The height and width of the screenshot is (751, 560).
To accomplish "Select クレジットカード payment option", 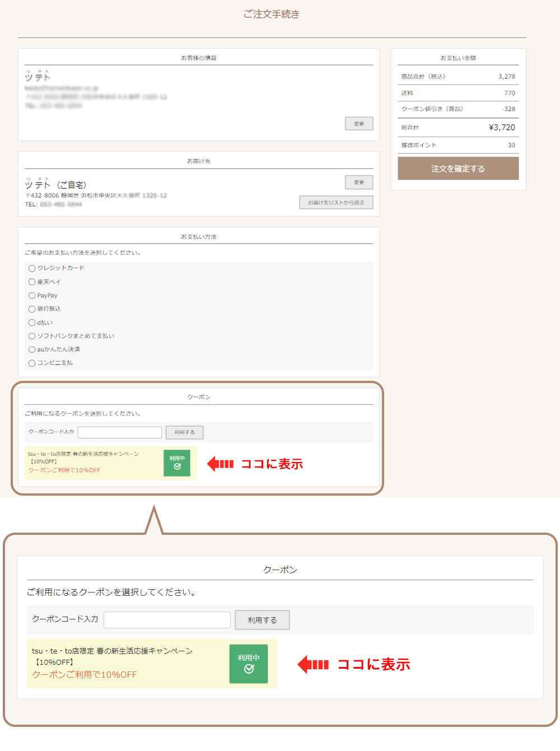I will click(x=32, y=268).
